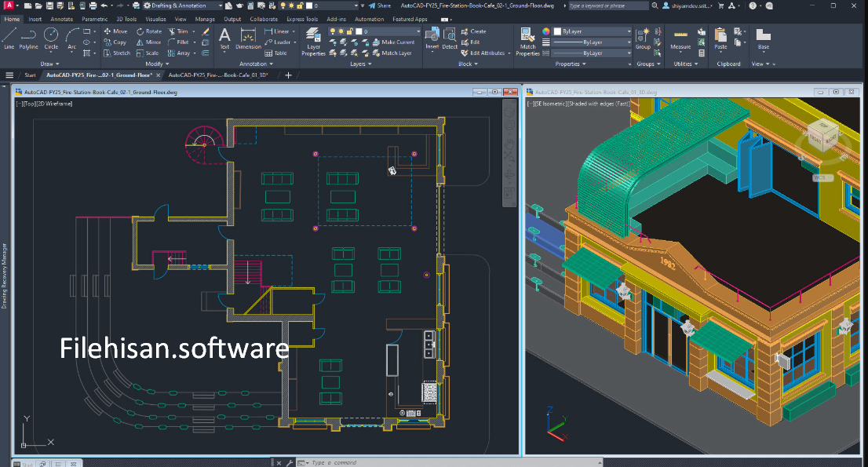This screenshot has height=467, width=868.
Task: Click the layer 0 color swatch in Layers panel
Action: pyautogui.click(x=359, y=31)
